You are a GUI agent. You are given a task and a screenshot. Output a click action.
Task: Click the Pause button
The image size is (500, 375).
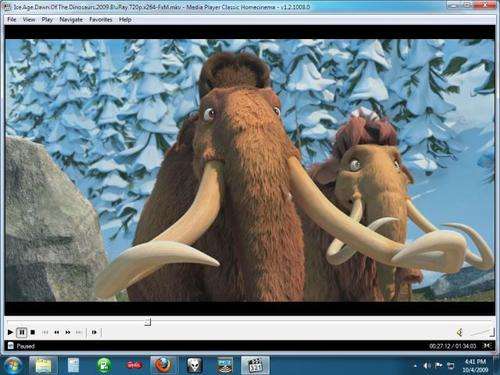coord(22,332)
